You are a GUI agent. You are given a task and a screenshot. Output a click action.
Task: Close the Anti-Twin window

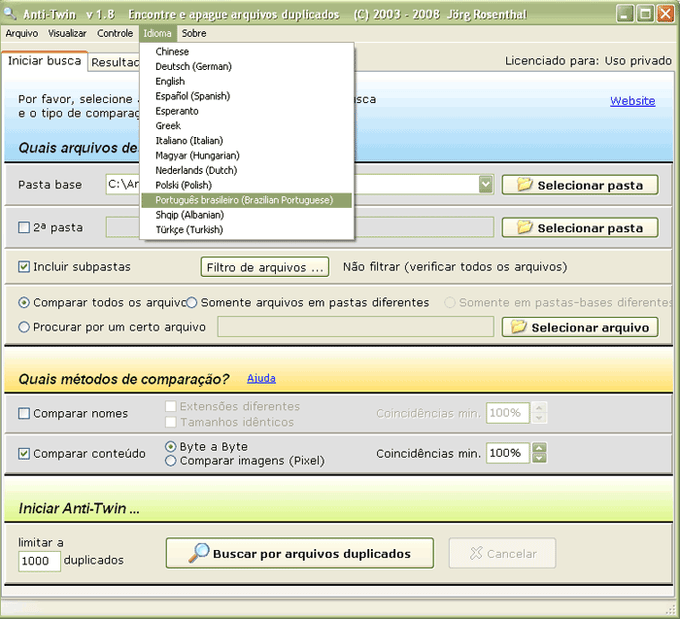pyautogui.click(x=665, y=14)
